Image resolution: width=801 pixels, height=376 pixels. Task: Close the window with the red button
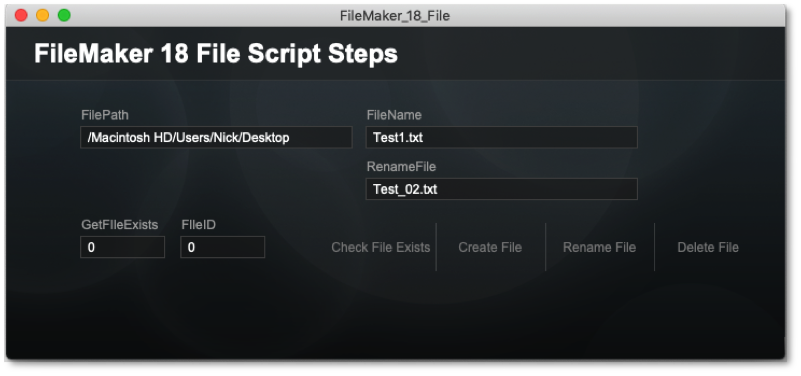pos(21,15)
